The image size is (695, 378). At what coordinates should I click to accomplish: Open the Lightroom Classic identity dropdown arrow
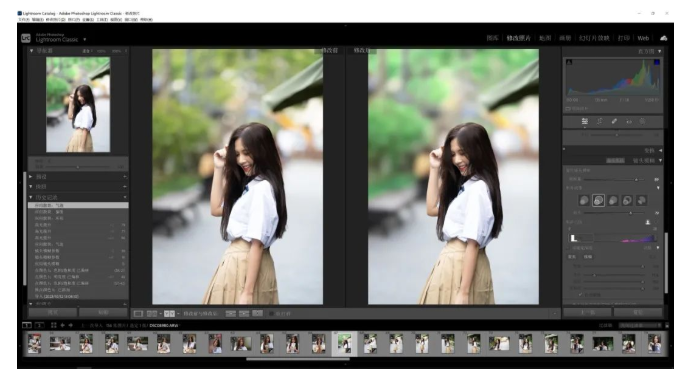click(85, 40)
